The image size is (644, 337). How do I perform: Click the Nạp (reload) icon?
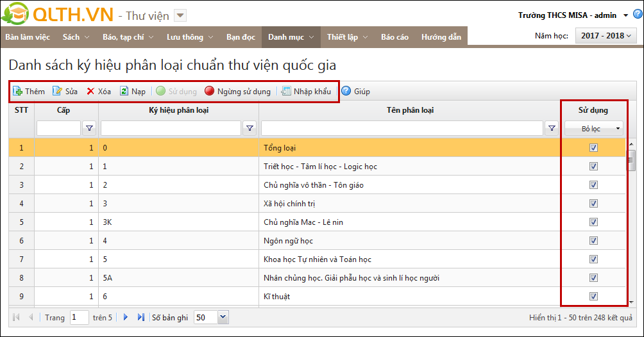[x=124, y=91]
